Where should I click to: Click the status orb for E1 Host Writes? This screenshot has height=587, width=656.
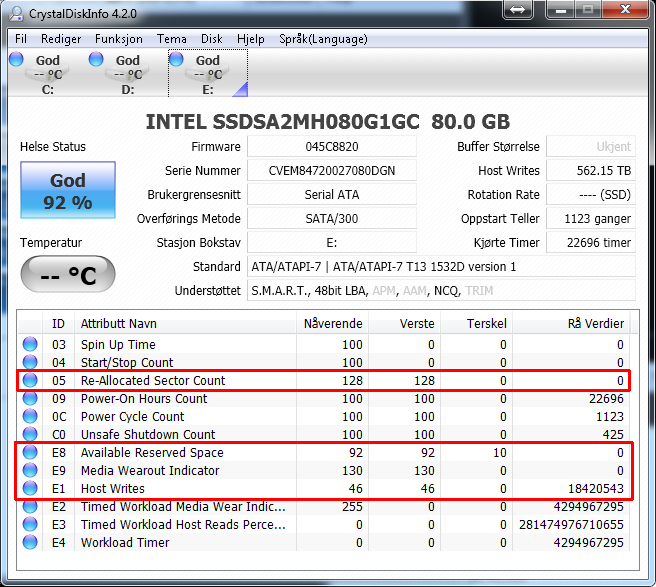point(30,488)
